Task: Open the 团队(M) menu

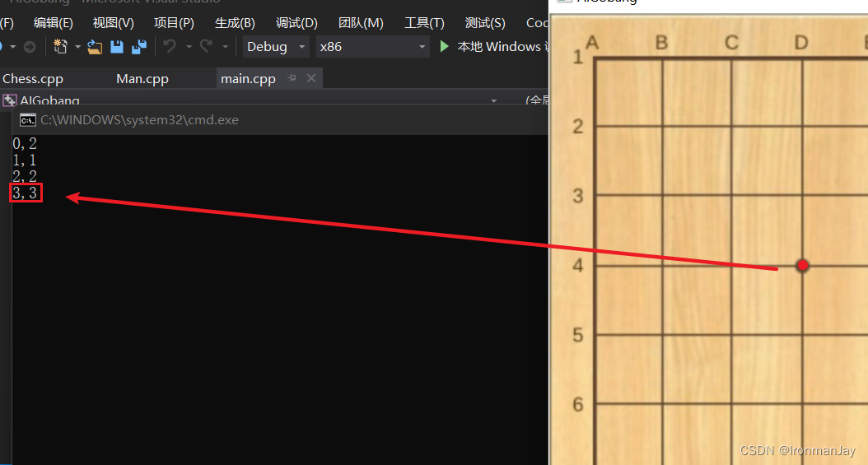Action: 361,23
